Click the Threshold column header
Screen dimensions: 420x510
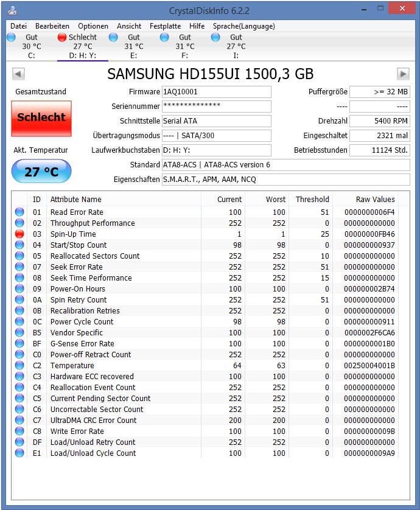click(311, 200)
